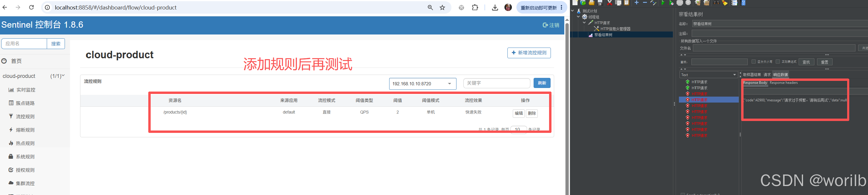The width and height of the screenshot is (868, 195).
Task: Click 编辑 for the /products/{id} rule
Action: point(519,113)
